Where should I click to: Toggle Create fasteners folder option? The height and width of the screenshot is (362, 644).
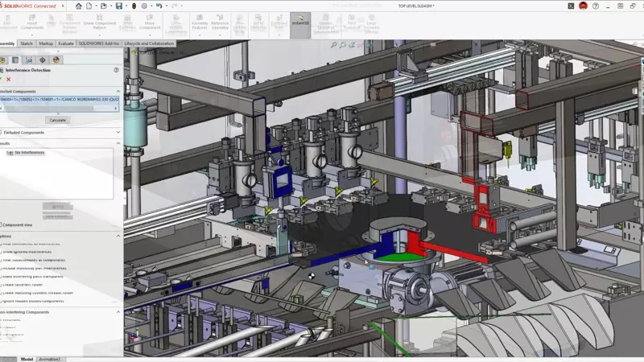point(2,285)
